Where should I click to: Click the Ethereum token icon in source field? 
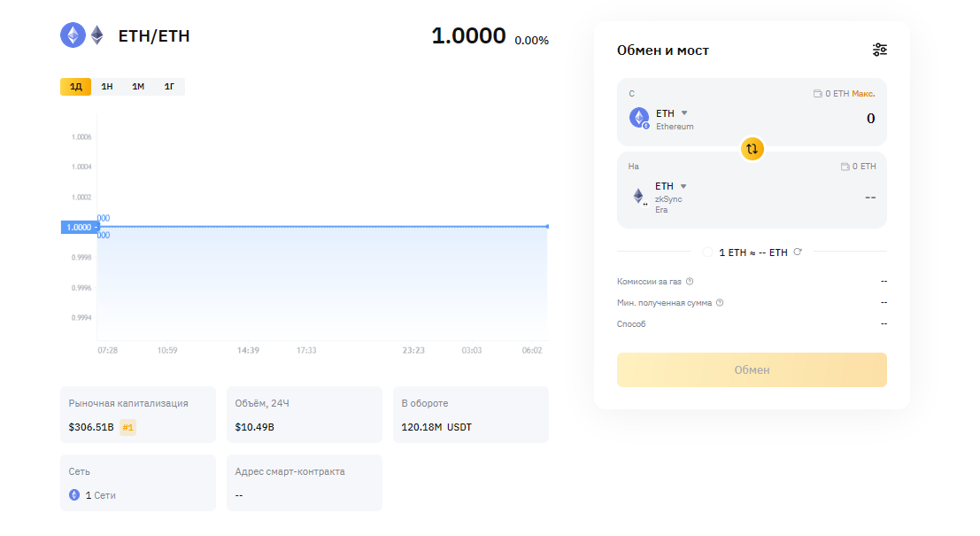(639, 118)
